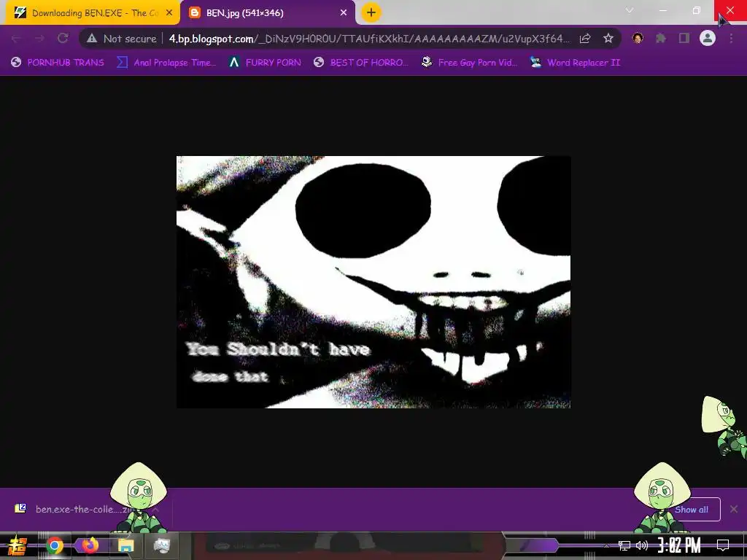747x560 pixels.
Task: Click the BEN.jpg image
Action: [x=373, y=282]
